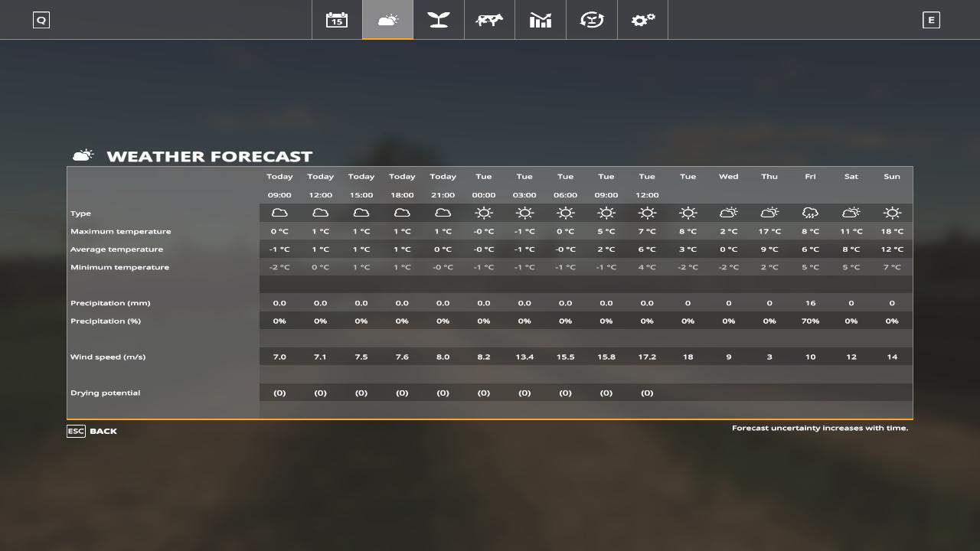Click the 70% precipitation value for Fri
This screenshot has width=980, height=551.
(x=810, y=321)
